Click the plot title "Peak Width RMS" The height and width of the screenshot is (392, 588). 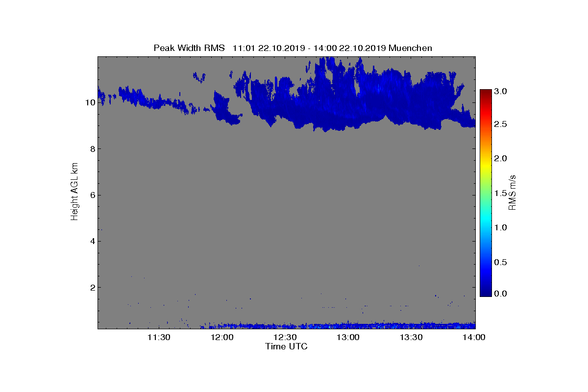click(189, 48)
